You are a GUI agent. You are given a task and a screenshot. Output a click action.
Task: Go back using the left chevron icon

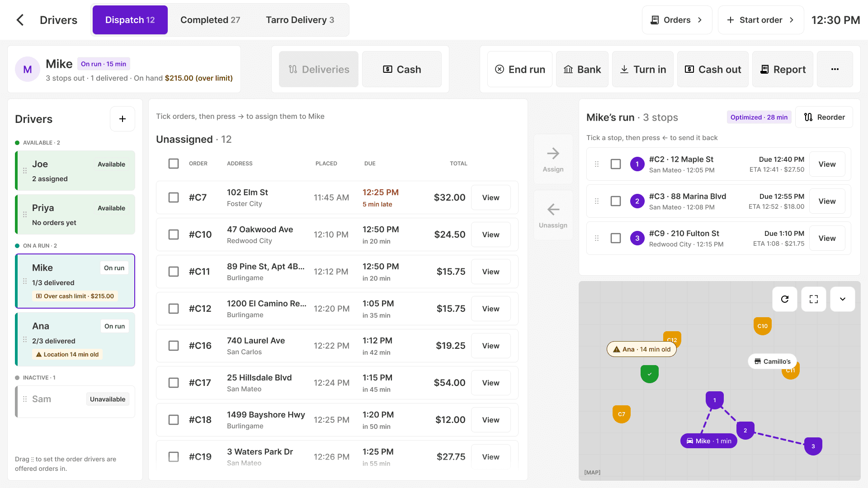tap(20, 20)
